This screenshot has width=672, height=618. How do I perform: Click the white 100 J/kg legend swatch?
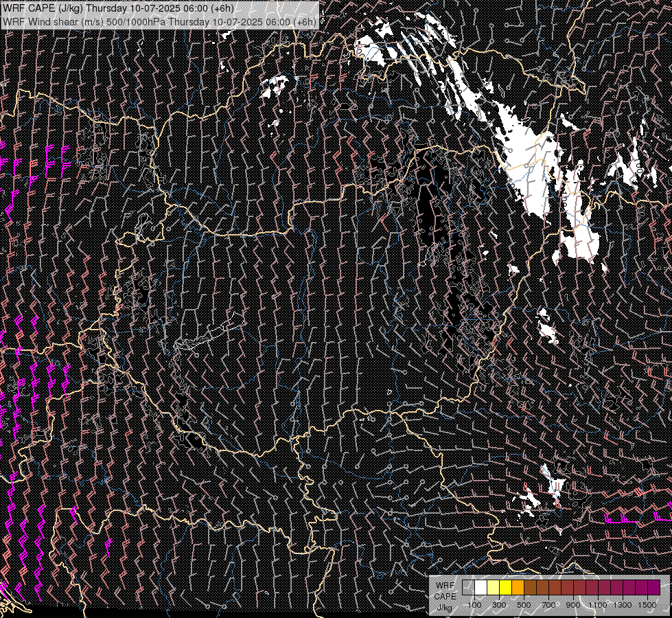click(x=481, y=588)
